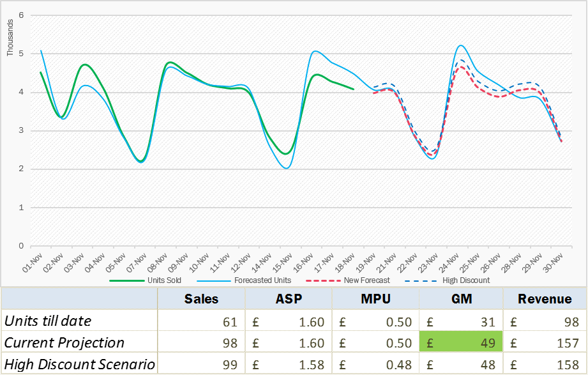Select the ASP value 1.58 cell

tap(289, 364)
